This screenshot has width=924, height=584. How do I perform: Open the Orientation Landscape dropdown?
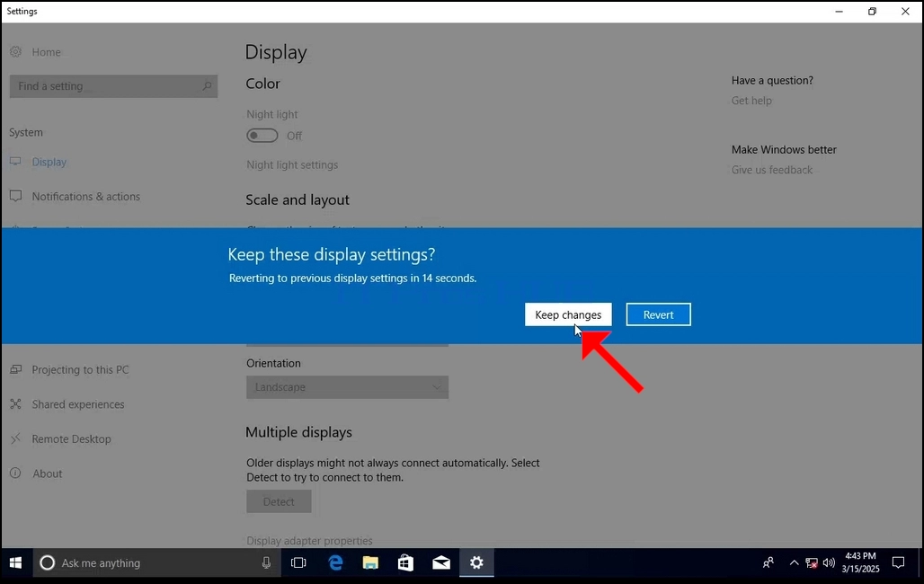347,387
